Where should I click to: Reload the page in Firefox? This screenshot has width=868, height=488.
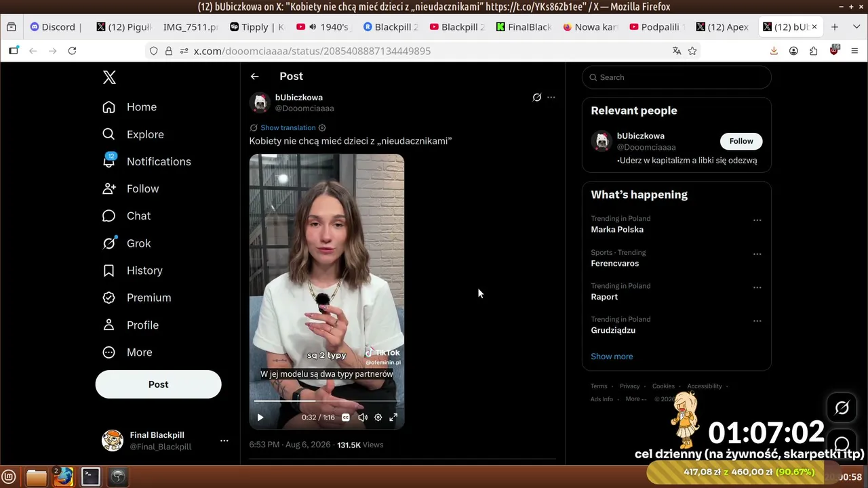click(x=72, y=51)
